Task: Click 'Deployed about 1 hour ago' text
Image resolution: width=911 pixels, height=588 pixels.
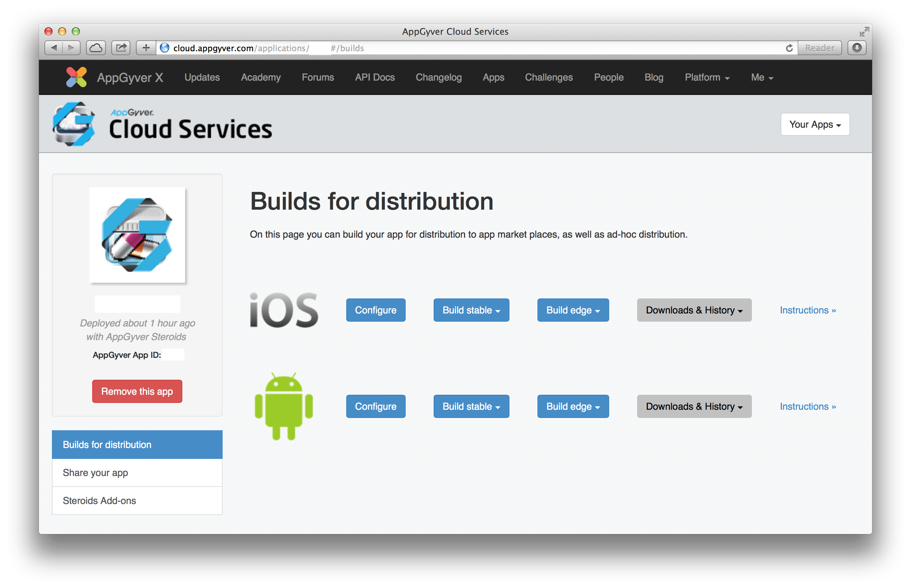Action: coord(138,323)
